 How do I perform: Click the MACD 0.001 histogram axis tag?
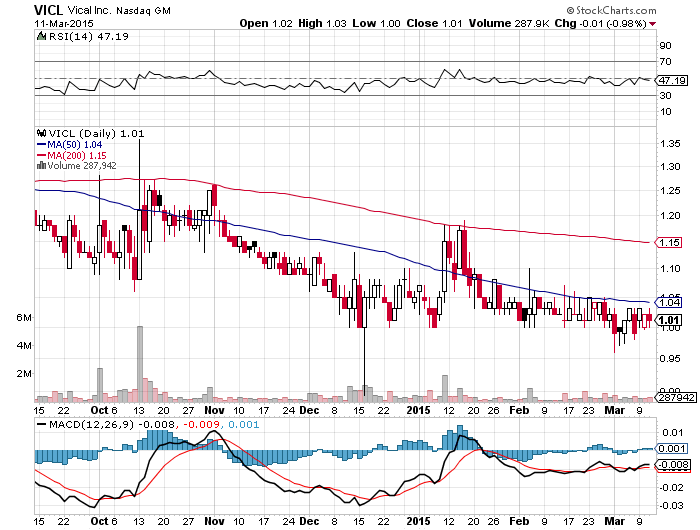pyautogui.click(x=671, y=448)
